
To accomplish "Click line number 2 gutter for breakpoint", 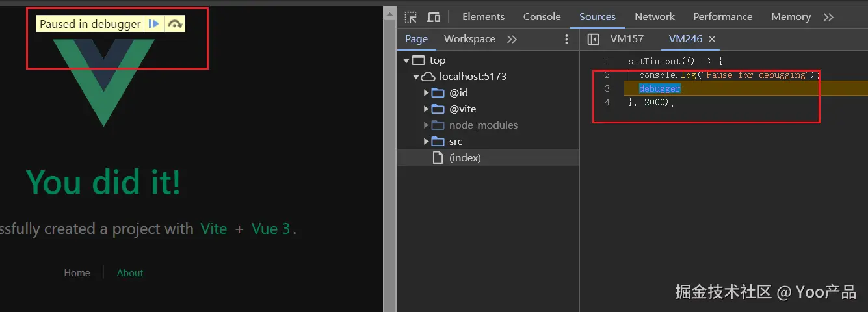I will (607, 75).
